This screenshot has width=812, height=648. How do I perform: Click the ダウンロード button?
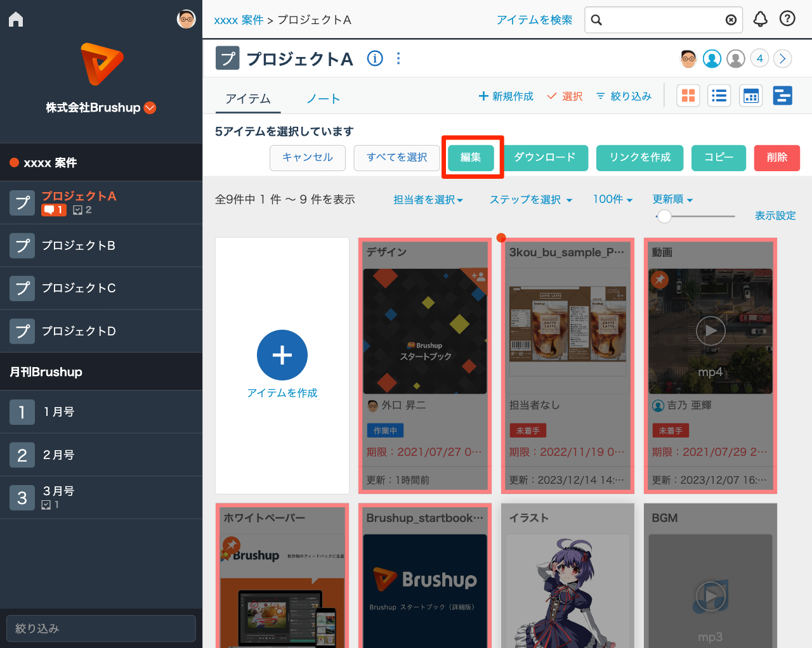click(x=545, y=158)
